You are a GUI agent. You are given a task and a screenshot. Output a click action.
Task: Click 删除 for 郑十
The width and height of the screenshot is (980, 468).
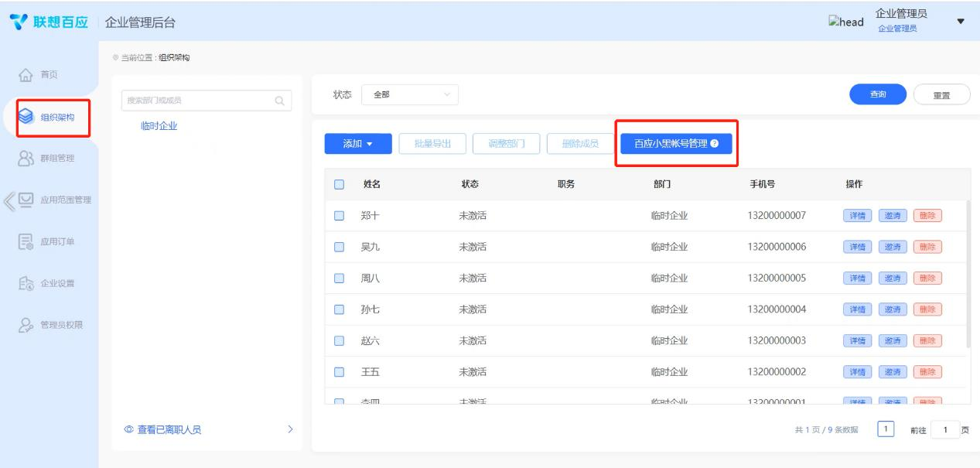(x=927, y=216)
